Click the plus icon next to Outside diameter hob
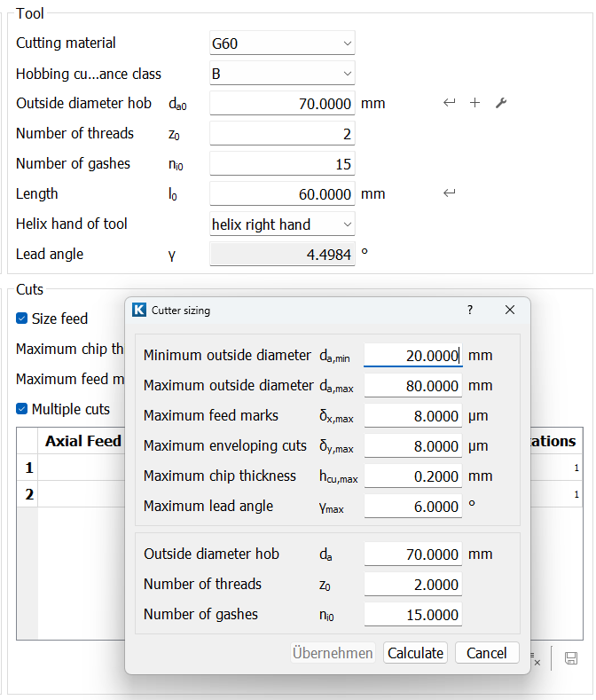The image size is (596, 700). pyautogui.click(x=474, y=104)
